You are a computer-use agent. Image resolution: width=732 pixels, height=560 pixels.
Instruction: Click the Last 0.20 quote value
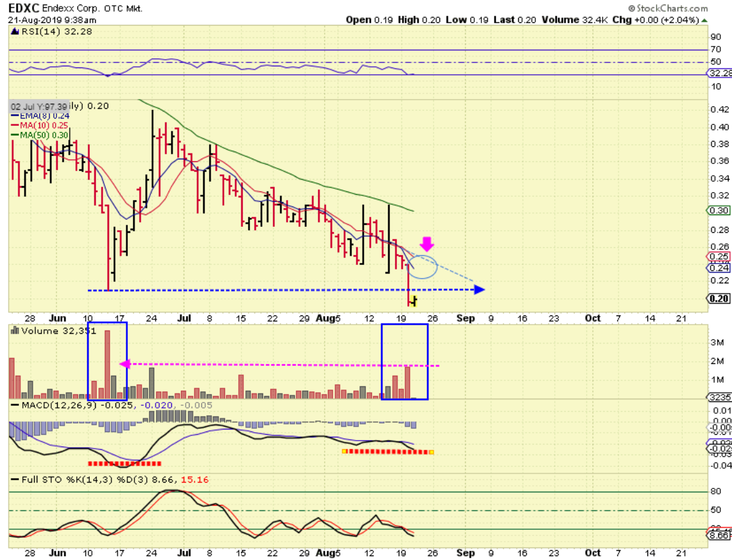514,20
